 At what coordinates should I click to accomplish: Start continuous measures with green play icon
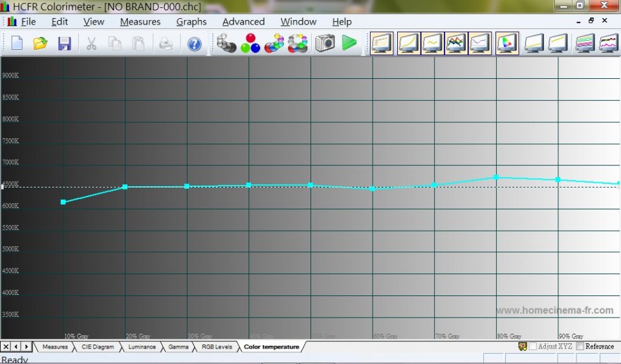tap(349, 43)
